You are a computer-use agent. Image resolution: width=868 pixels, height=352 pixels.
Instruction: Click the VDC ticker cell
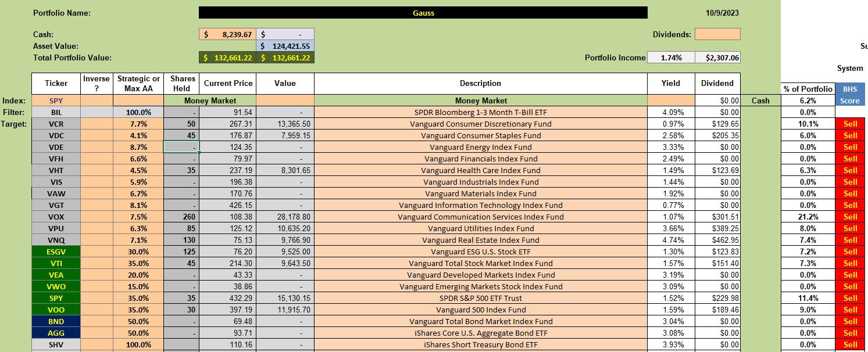coord(56,135)
